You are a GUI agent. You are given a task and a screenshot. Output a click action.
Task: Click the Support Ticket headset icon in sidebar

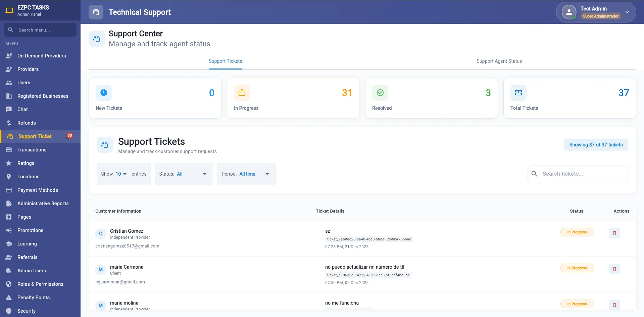[10, 136]
